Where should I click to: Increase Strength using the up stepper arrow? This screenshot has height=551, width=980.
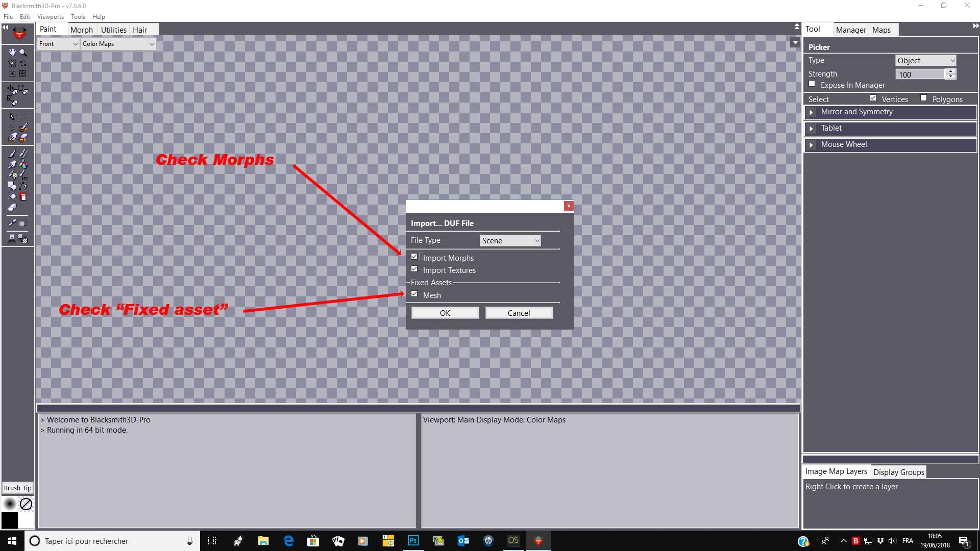(951, 71)
